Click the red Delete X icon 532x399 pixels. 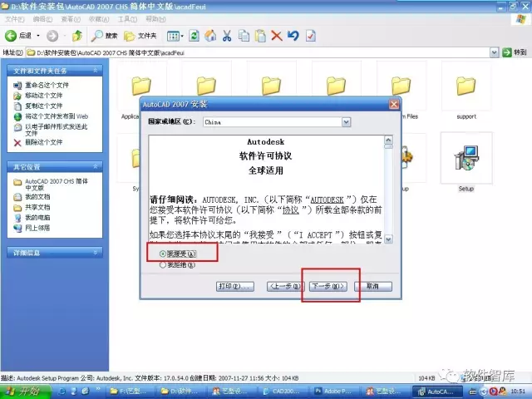click(277, 36)
